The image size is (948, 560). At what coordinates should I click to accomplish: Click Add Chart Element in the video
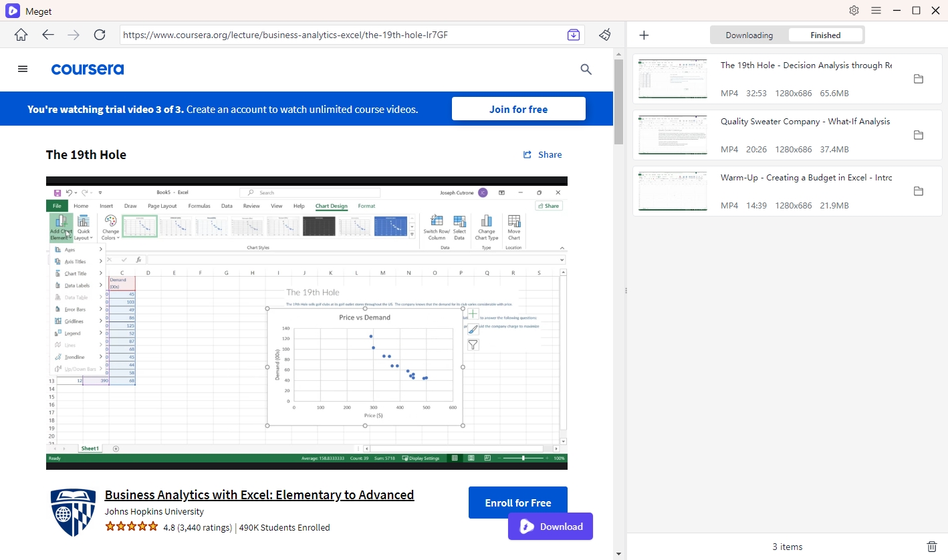click(61, 228)
